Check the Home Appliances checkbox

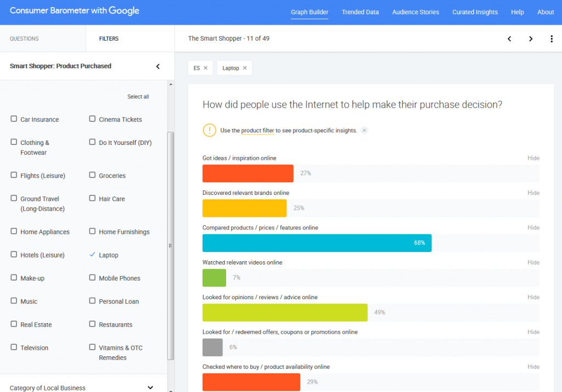[x=14, y=231]
